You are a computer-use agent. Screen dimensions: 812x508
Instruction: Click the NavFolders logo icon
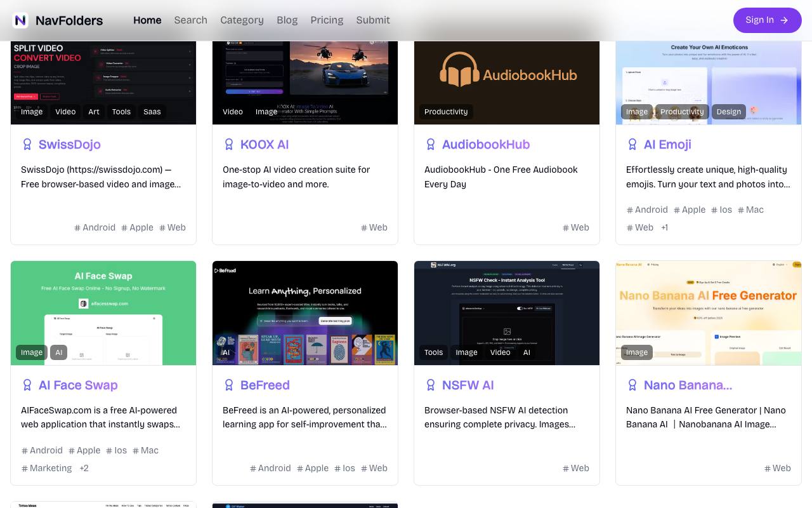point(20,20)
